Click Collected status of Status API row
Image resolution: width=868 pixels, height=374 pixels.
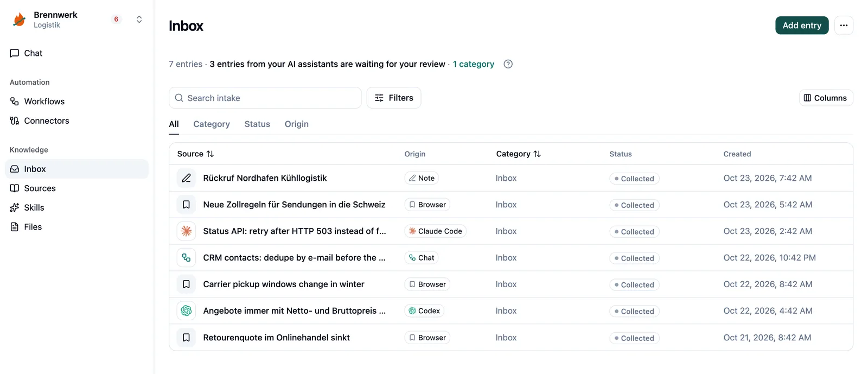pyautogui.click(x=634, y=232)
